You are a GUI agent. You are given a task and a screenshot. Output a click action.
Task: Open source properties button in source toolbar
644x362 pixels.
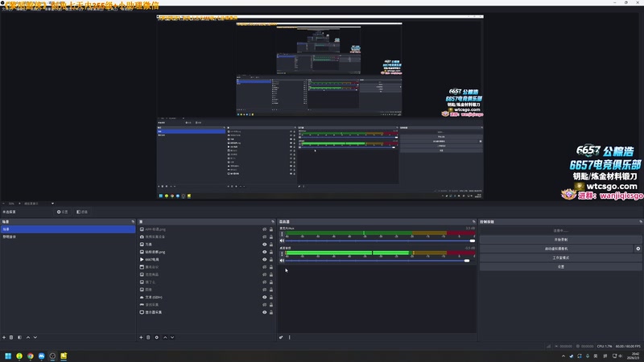tap(63, 212)
